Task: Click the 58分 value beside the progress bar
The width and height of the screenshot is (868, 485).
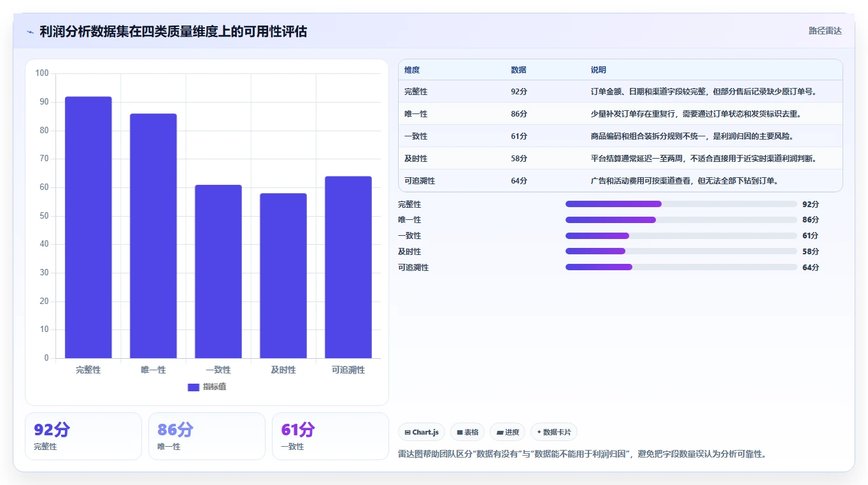Action: [811, 252]
